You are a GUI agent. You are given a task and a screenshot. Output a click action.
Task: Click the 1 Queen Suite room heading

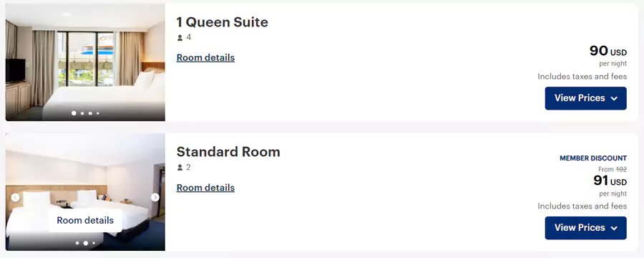223,22
